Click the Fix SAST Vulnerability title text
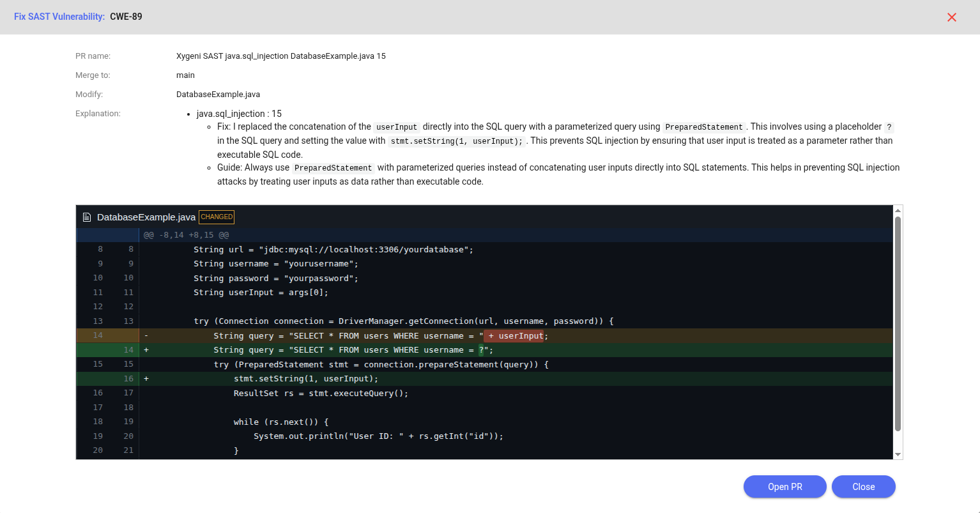980x513 pixels. [59, 17]
